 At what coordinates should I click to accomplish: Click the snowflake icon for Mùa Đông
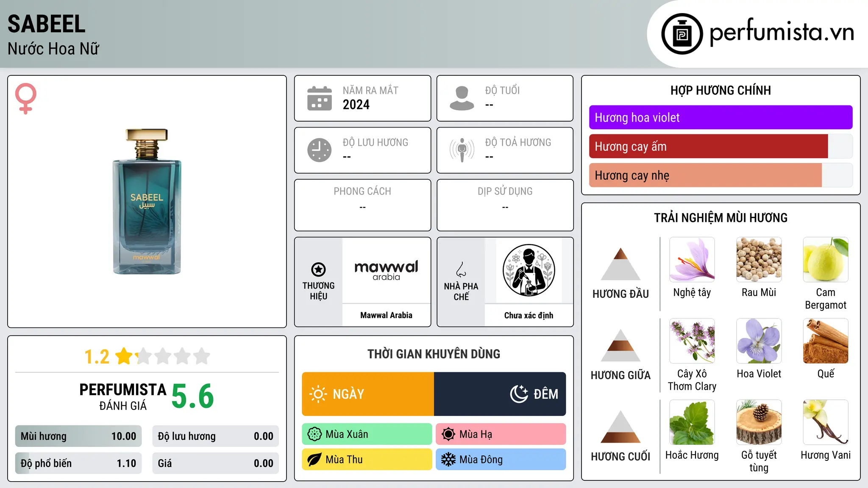tap(448, 460)
